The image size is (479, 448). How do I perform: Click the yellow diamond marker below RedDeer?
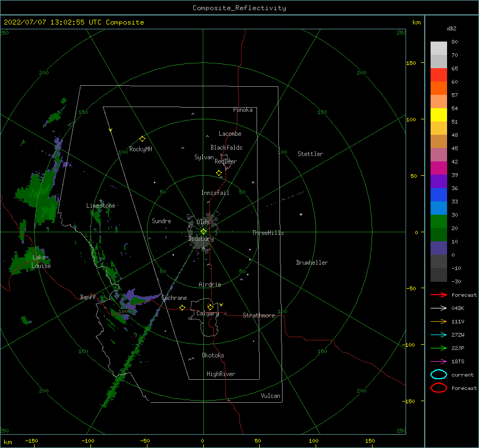219,173
